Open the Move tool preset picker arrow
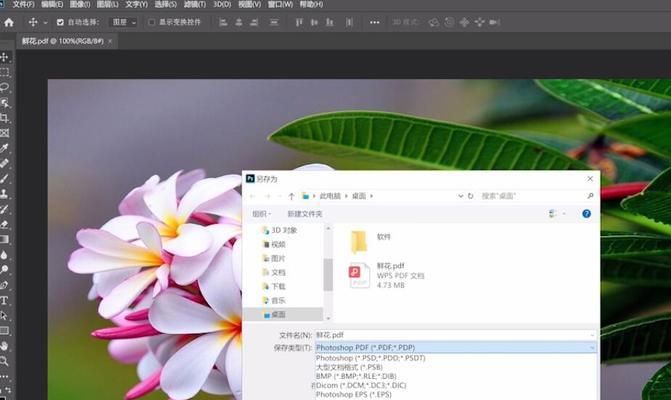 (45, 23)
